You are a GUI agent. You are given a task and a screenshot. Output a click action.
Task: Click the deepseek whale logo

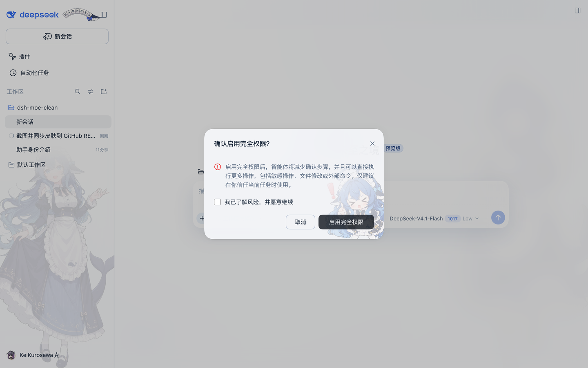[11, 15]
